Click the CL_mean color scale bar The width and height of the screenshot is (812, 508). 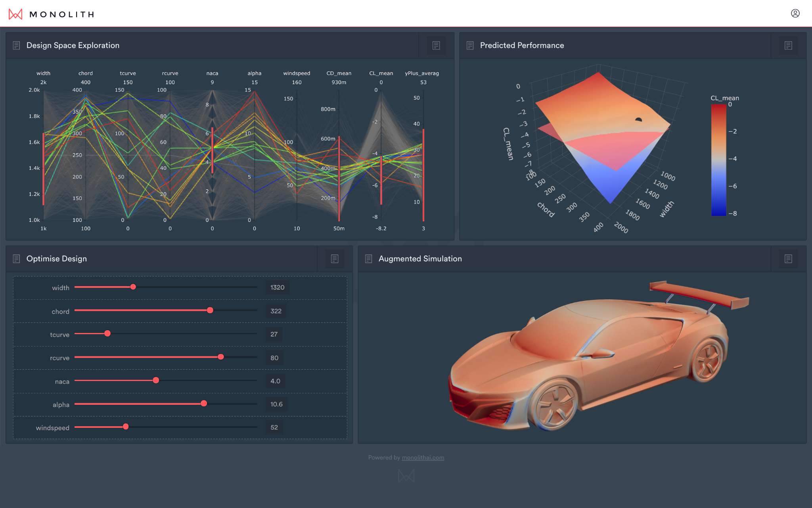coord(718,160)
